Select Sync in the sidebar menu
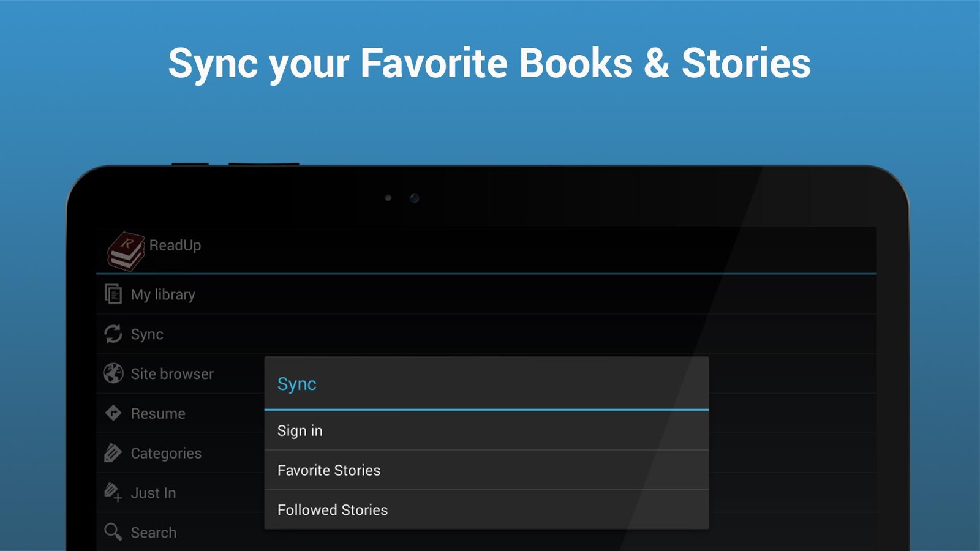The height and width of the screenshot is (551, 980). pos(146,334)
